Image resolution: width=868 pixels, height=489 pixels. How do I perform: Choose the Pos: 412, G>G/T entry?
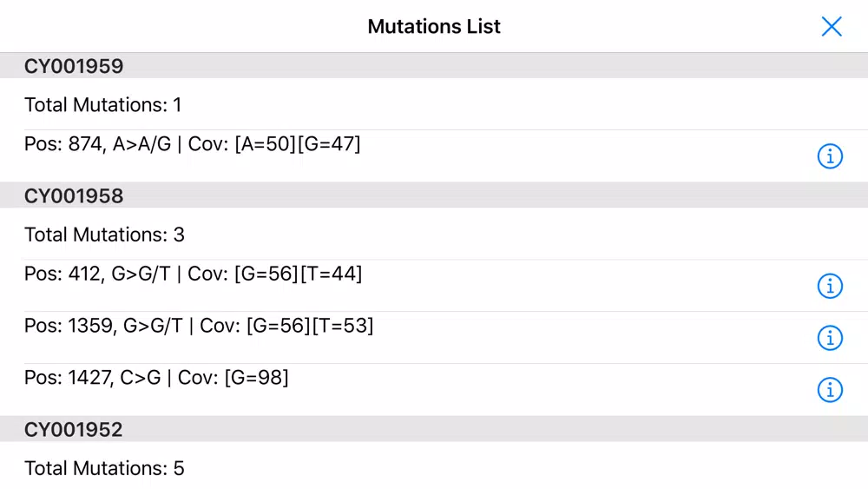click(x=434, y=286)
